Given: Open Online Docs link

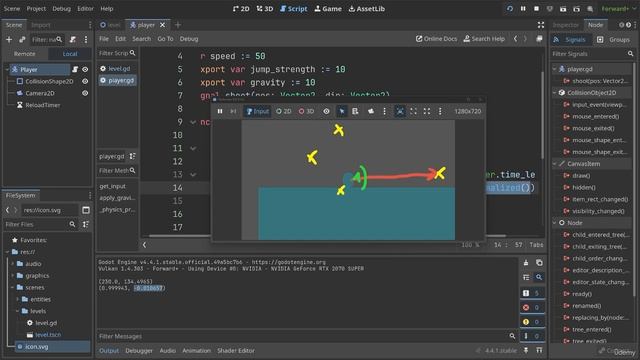Looking at the screenshot, I should [436, 39].
